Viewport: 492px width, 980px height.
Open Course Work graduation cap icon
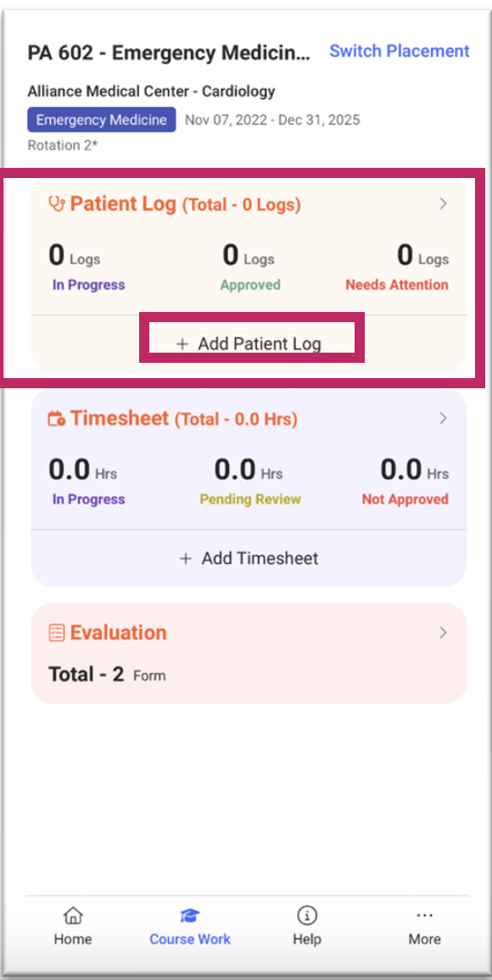coord(189,916)
